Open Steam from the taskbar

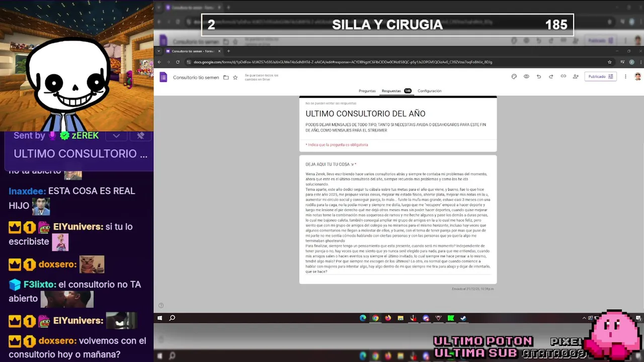[463, 318]
